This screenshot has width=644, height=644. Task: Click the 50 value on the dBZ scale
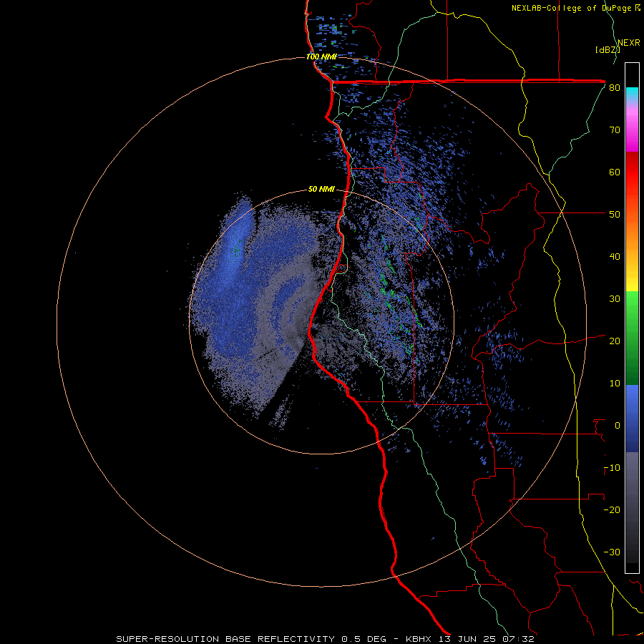pyautogui.click(x=615, y=215)
